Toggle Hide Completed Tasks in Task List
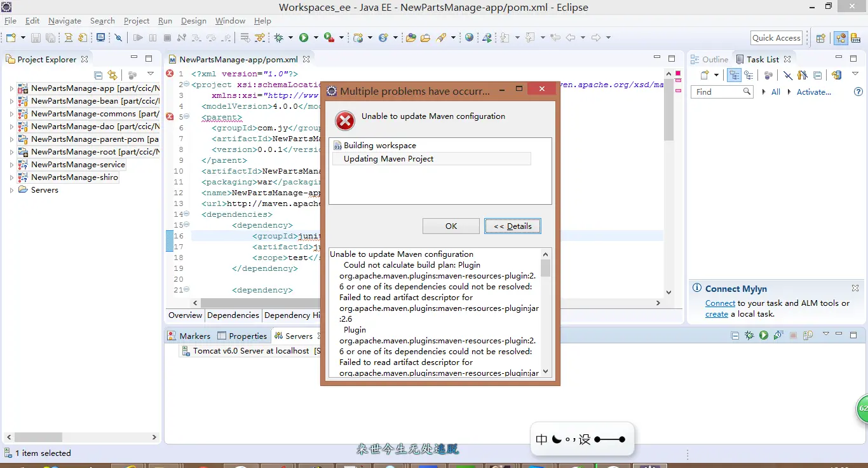This screenshot has width=868, height=468. coord(788,75)
